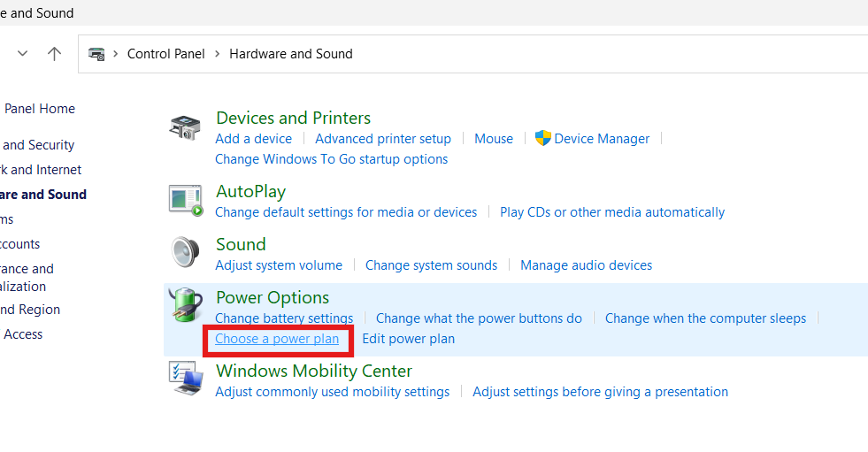Click Add a device link

pos(254,138)
